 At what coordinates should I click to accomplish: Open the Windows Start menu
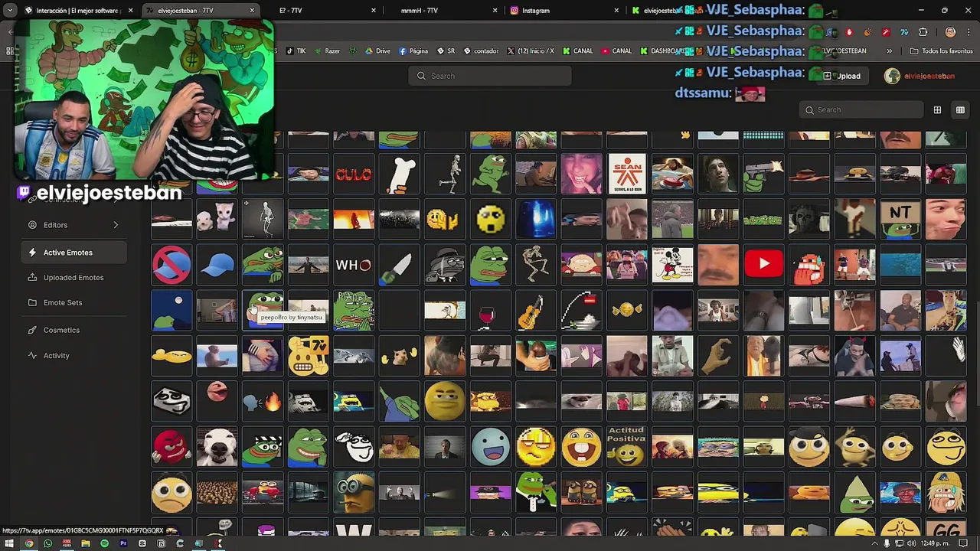click(9, 543)
